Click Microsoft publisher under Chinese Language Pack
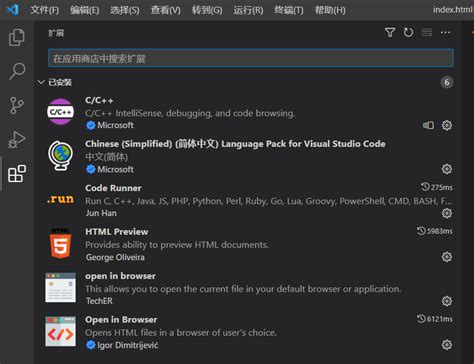This screenshot has height=364, width=474. (115, 169)
